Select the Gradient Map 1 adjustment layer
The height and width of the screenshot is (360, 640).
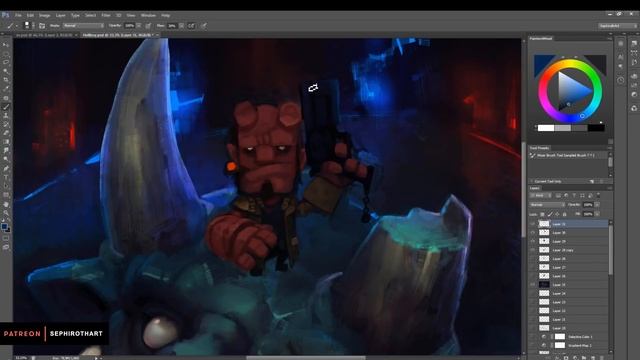(569, 345)
